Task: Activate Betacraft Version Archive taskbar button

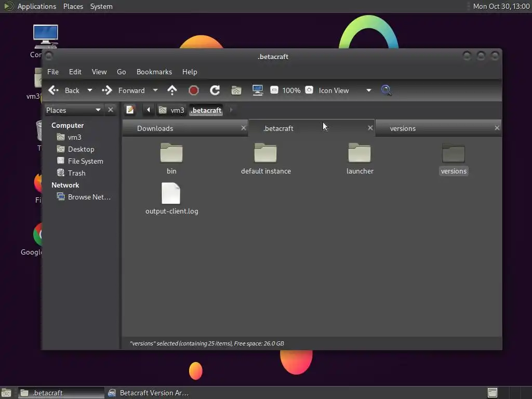Action: pos(148,393)
